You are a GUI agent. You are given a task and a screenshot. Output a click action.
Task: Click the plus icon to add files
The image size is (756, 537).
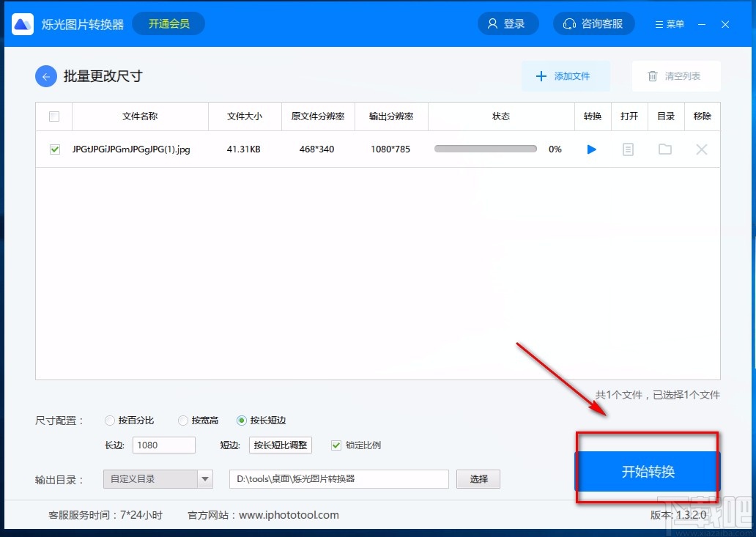point(541,75)
